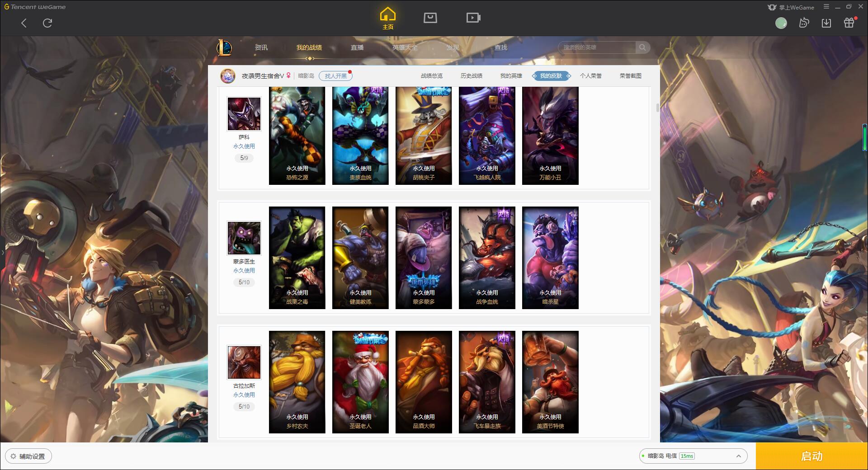Viewport: 868px width, 470px height.
Task: Open the 资讯 news tab
Action: 261,47
